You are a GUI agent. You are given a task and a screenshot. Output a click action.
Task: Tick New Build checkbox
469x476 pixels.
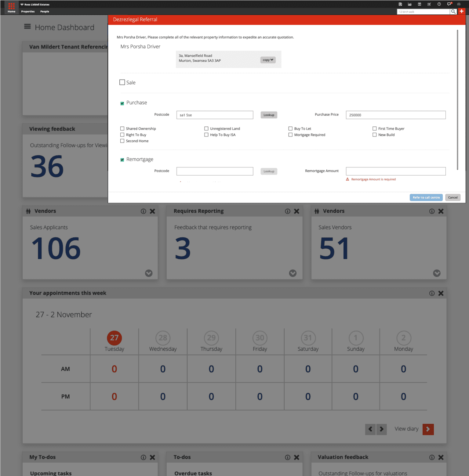pyautogui.click(x=375, y=135)
